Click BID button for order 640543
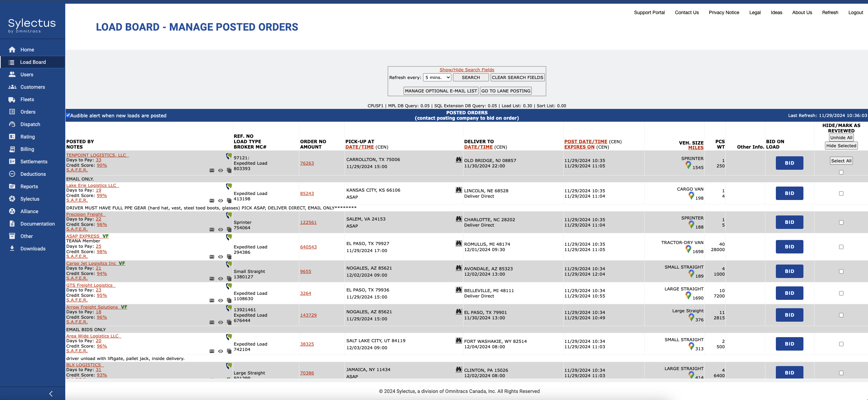 (789, 247)
